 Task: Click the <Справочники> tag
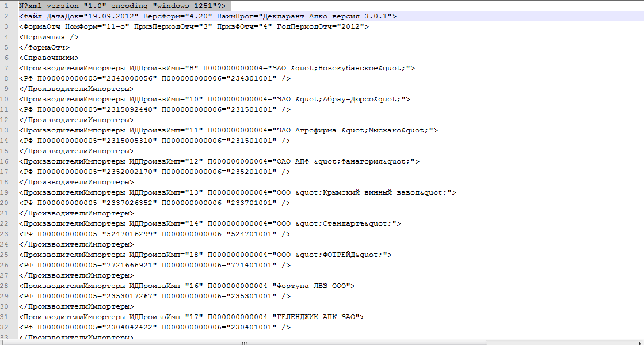pyautogui.click(x=49, y=58)
